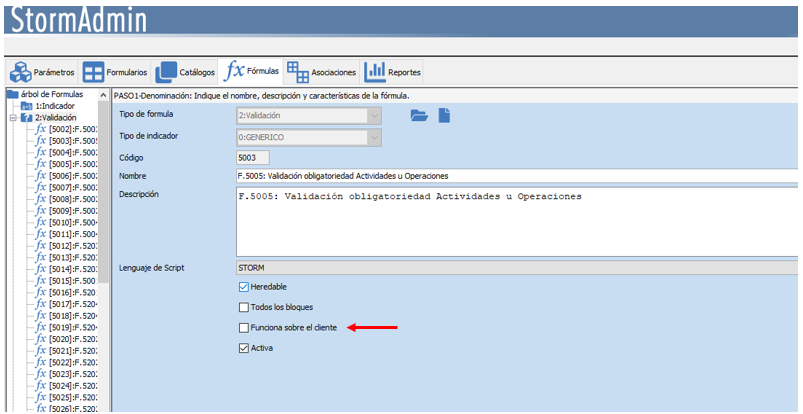Collapse the 2:Validación tree node

[x=13, y=117]
